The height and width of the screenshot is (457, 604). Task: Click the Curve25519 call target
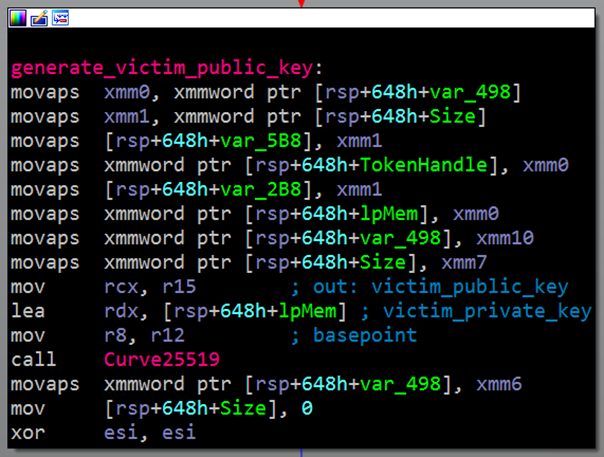pos(162,360)
